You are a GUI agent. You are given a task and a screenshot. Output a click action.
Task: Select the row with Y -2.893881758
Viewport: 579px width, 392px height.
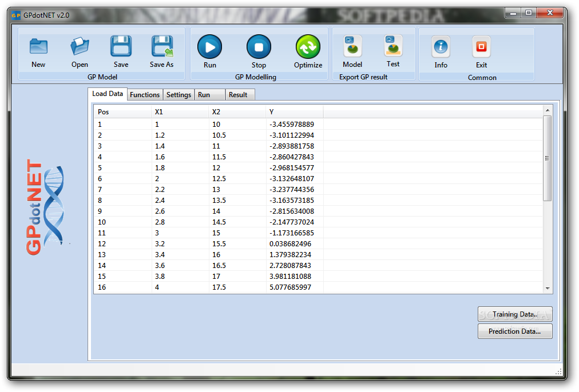318,146
